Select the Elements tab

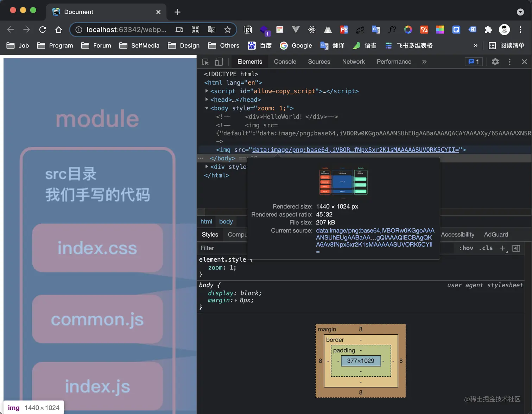pyautogui.click(x=250, y=62)
